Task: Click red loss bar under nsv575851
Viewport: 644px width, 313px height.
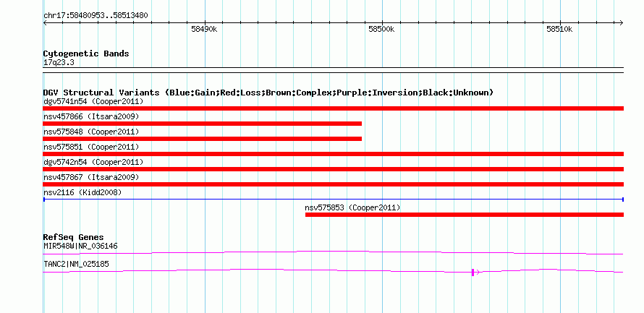Action: pos(334,154)
